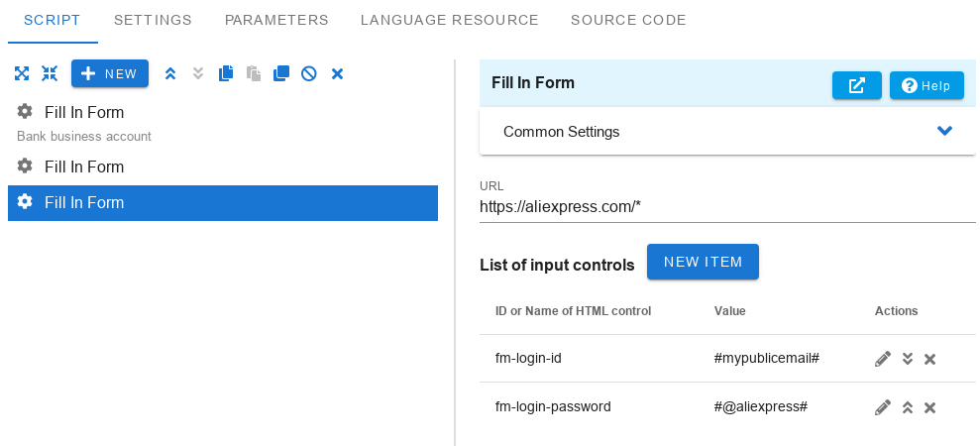Expand the Common Settings panel

point(727,132)
